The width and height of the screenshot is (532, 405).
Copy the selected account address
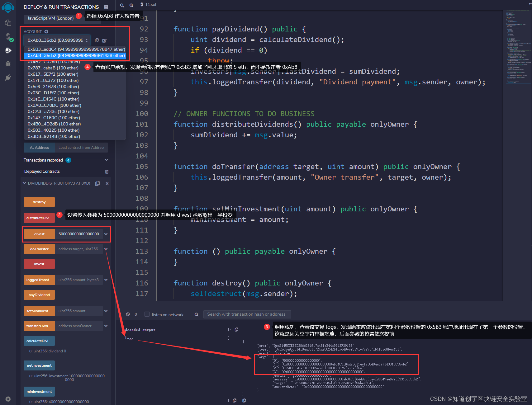[97, 40]
